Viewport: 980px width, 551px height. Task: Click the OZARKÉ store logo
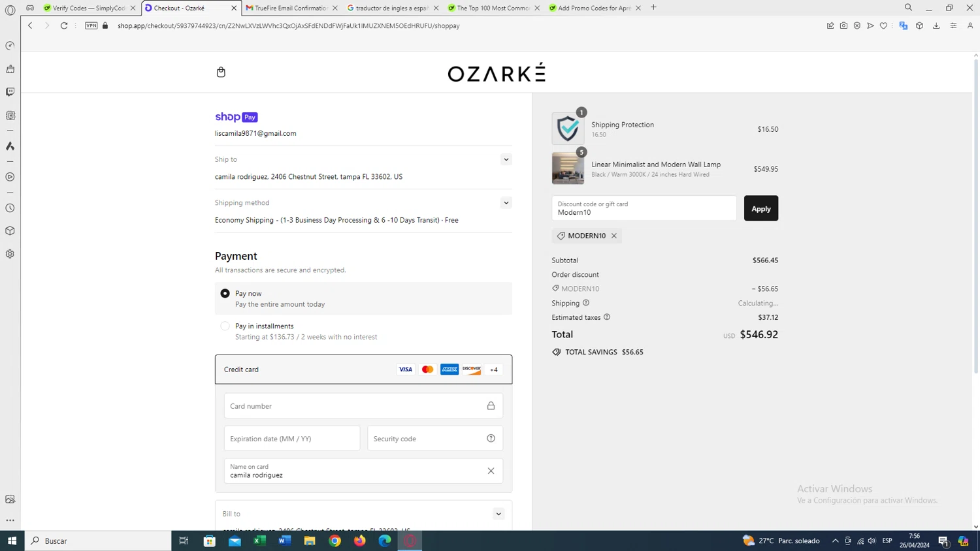pyautogui.click(x=497, y=72)
